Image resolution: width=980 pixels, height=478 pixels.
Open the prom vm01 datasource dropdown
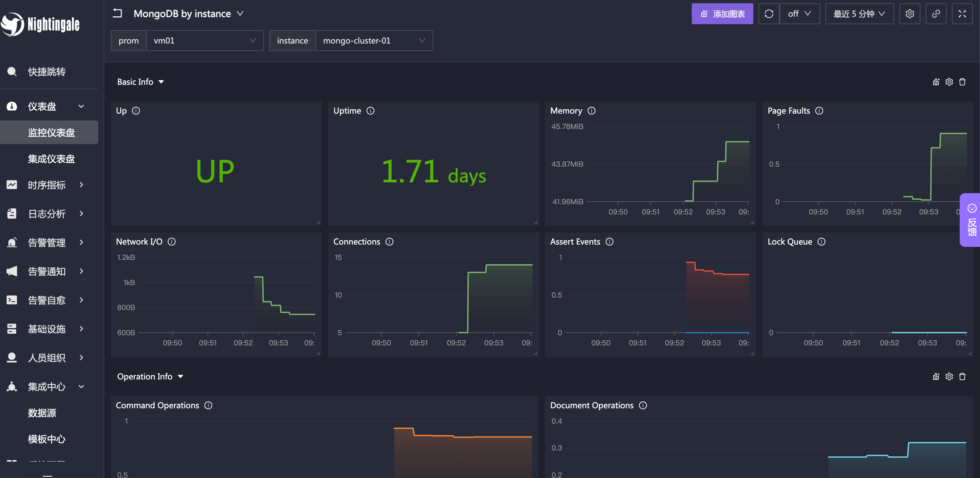[x=205, y=41]
